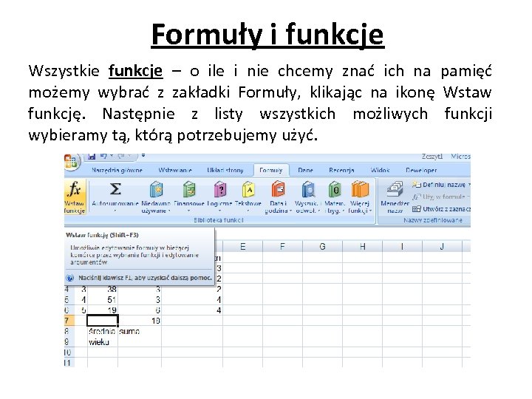
Task: Switch to the Recenzja tab
Action: pyautogui.click(x=341, y=171)
